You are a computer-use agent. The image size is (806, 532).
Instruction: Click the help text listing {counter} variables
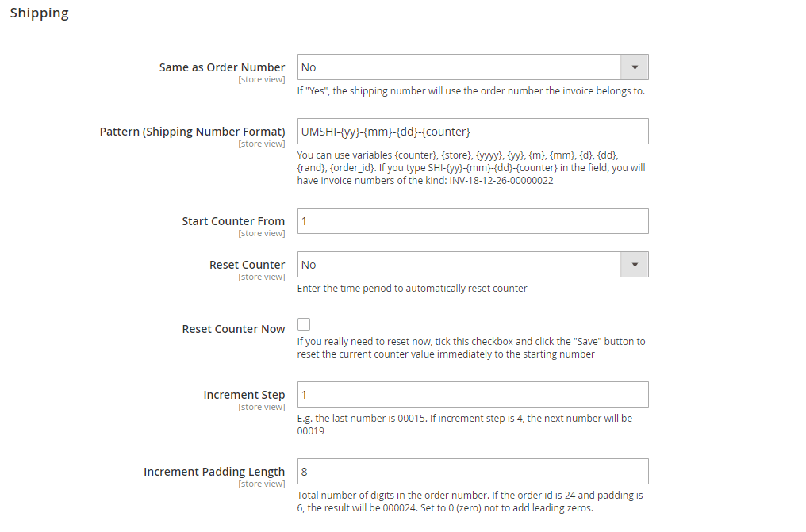click(471, 168)
